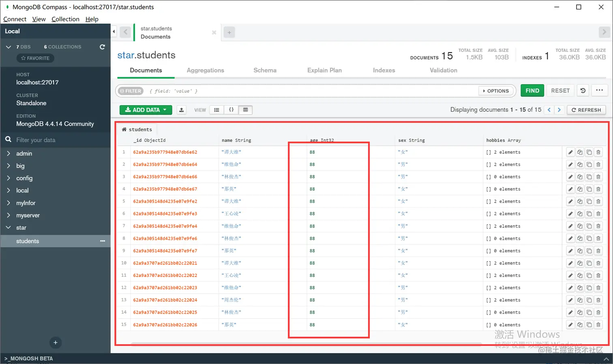Delete document in row 15
Viewport: 613px width, 364px height.
(598, 325)
